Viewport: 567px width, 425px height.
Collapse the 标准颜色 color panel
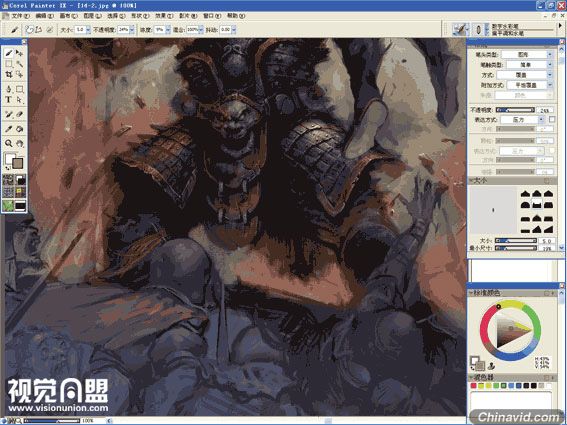click(x=472, y=292)
